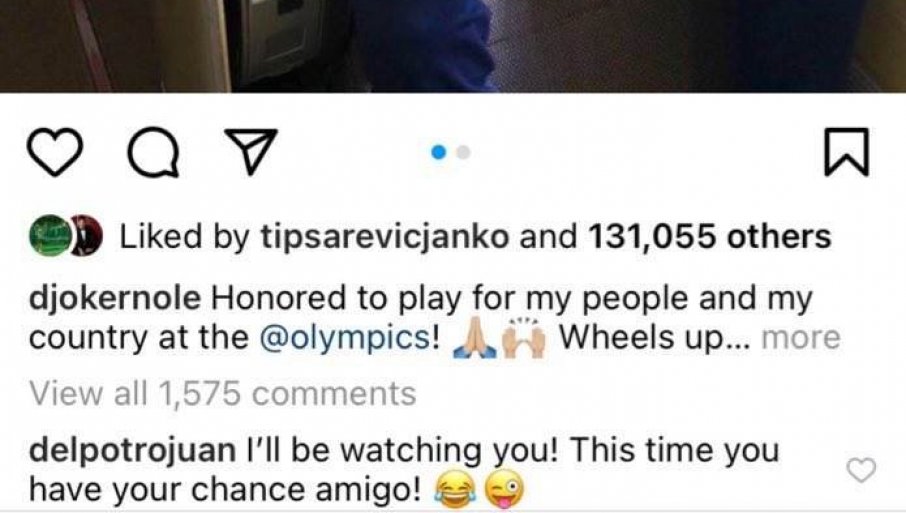Like the post with heart icon
The height and width of the screenshot is (513, 906).
click(x=55, y=152)
